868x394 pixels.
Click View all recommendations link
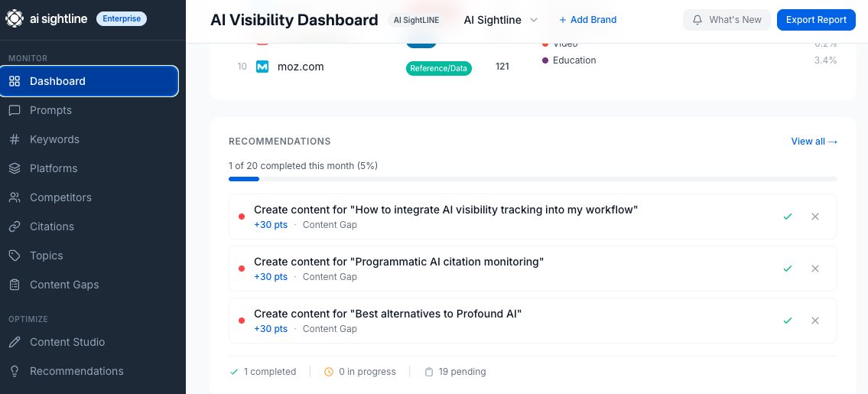point(814,142)
